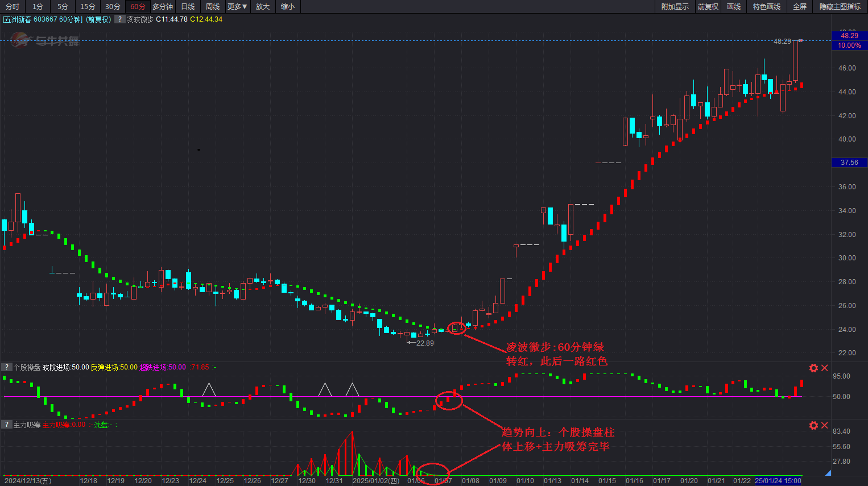Select the highlighted 25/01/24 15:00 time marker
Image resolution: width=868 pixels, height=486 pixels.
click(x=778, y=481)
